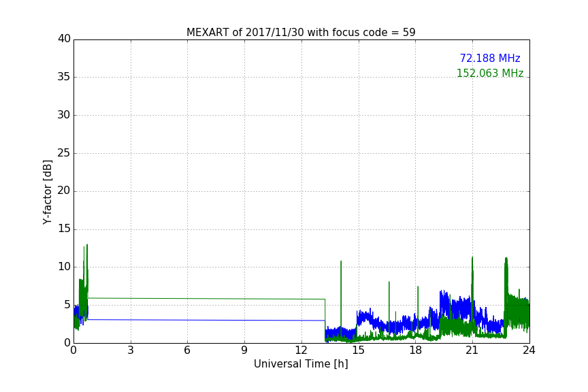Click the x-axis tick label 12

coord(301,350)
